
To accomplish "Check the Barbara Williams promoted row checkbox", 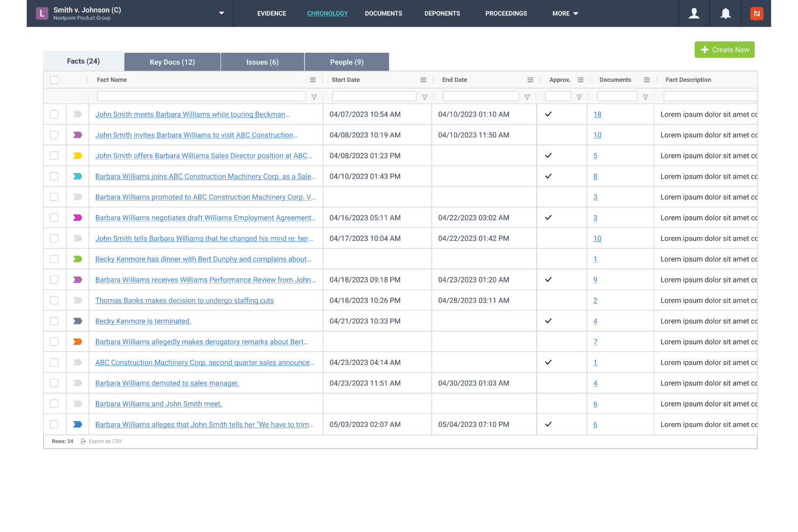I will point(54,197).
